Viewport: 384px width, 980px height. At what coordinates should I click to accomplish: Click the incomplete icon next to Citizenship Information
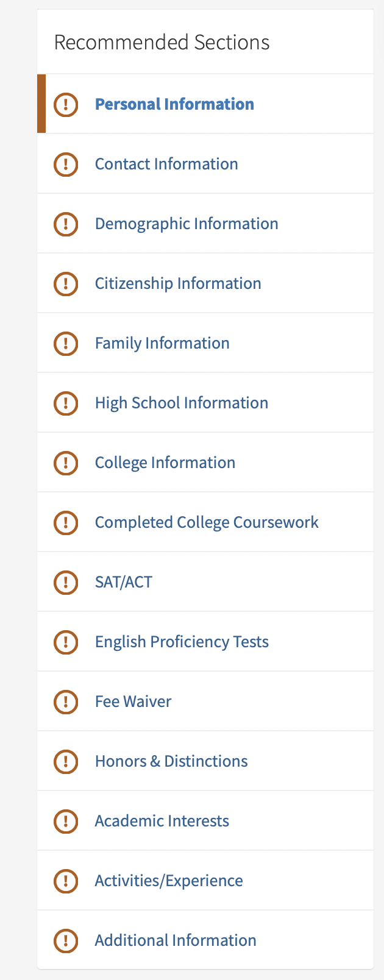(x=66, y=283)
